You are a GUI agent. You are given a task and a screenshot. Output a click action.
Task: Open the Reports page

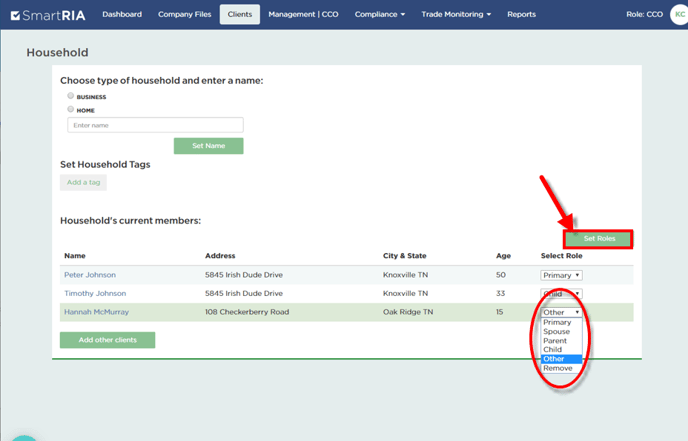pyautogui.click(x=521, y=14)
